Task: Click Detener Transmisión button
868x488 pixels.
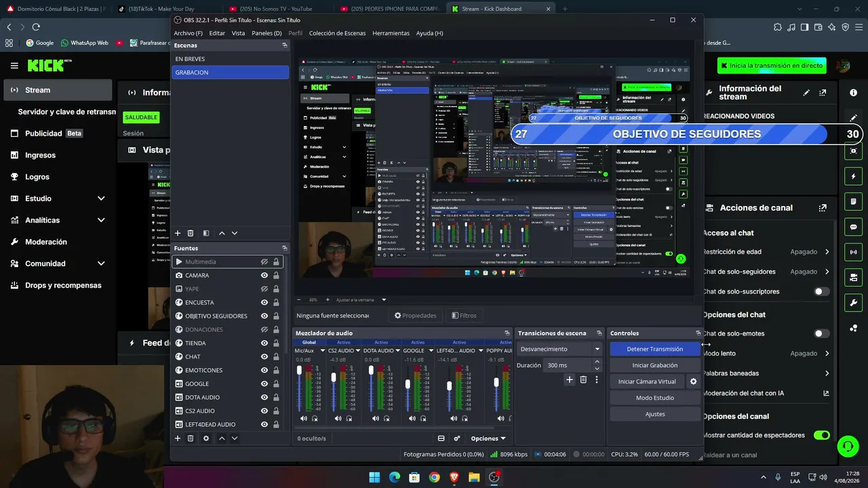Action: (654, 349)
